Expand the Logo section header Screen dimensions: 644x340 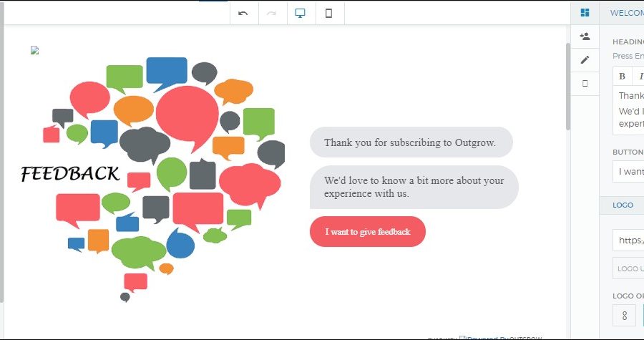click(623, 205)
